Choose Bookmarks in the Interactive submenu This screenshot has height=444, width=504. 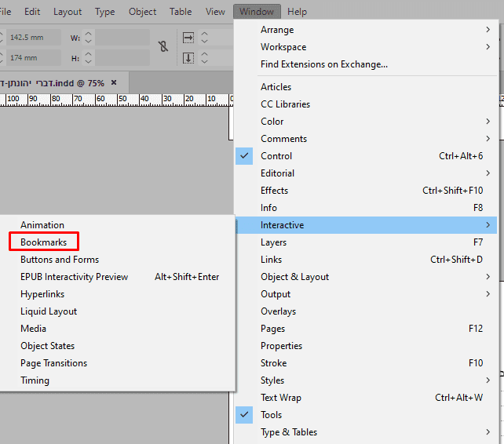pos(118,242)
